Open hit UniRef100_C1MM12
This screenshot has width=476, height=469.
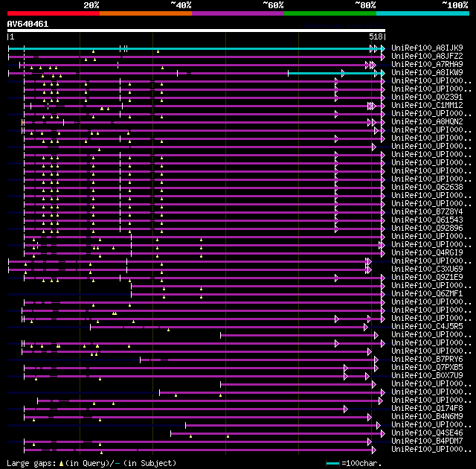coord(427,106)
